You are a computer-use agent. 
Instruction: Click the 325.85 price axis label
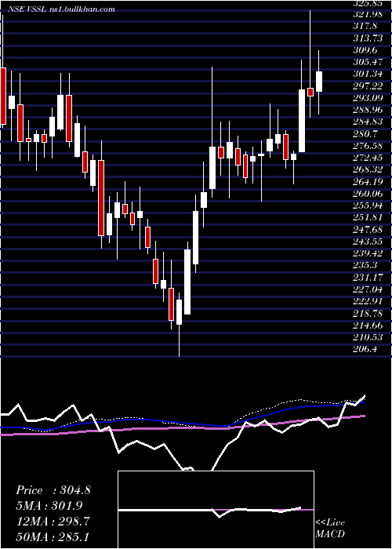(x=366, y=4)
